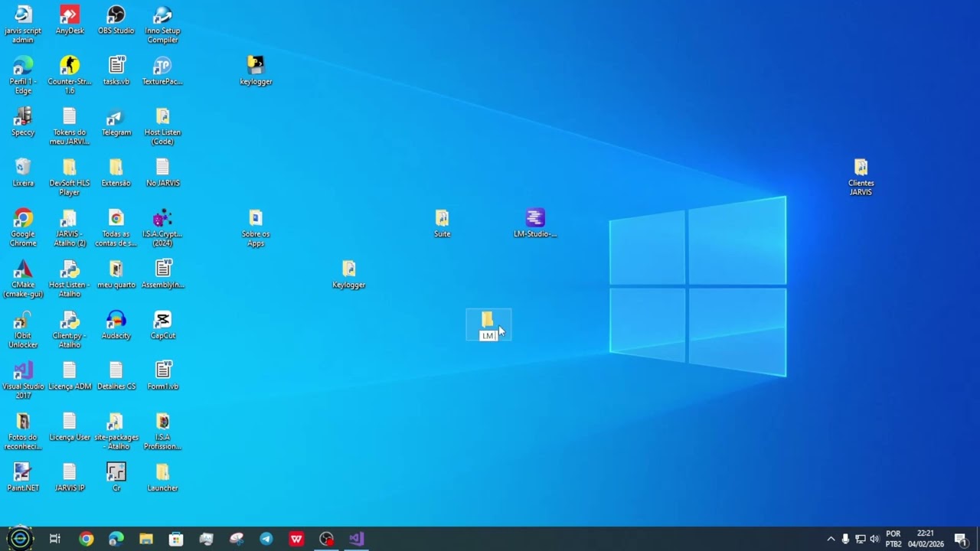Select the Google Chrome desktop shortcut
Image resolution: width=980 pixels, height=551 pixels.
click(23, 228)
